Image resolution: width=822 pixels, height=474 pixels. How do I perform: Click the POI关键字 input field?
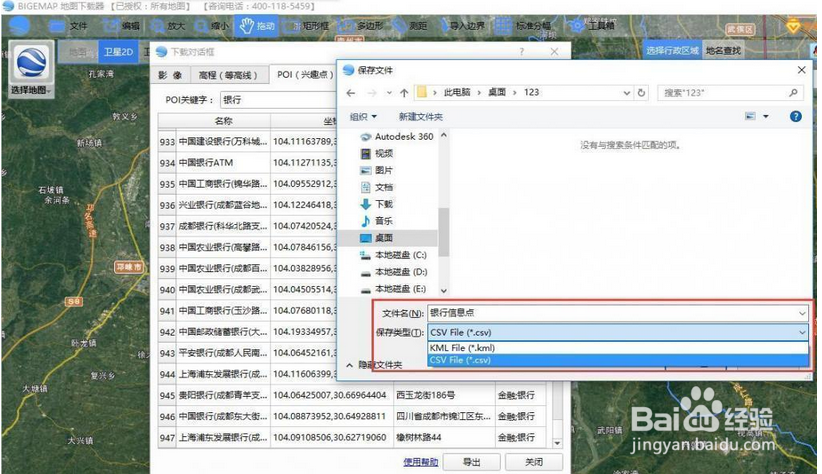[x=278, y=100]
